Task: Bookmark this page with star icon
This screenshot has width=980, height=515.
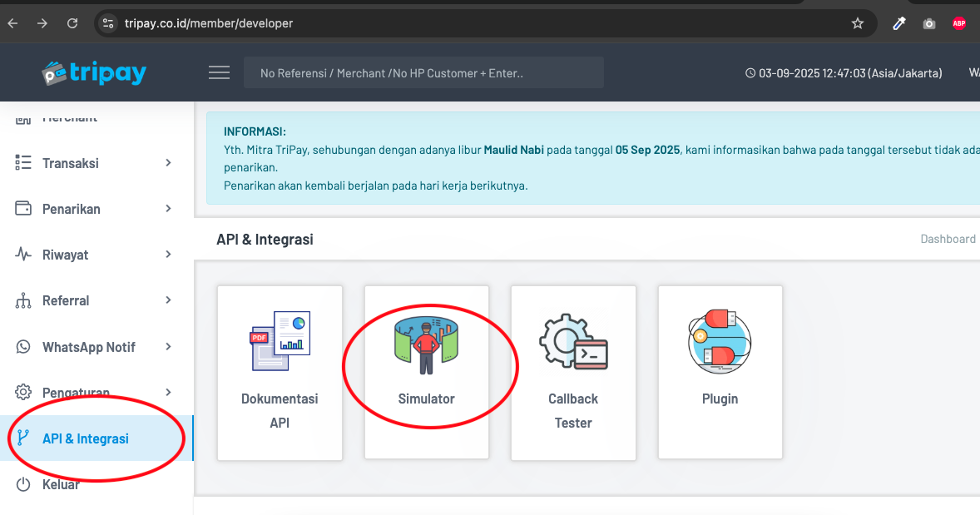Action: 858,23
